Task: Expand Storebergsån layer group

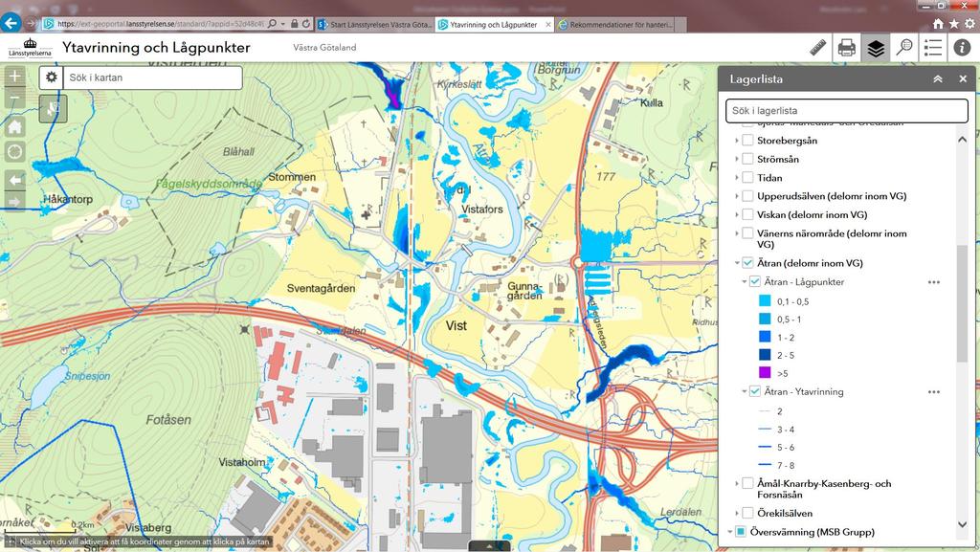Action: 737,141
